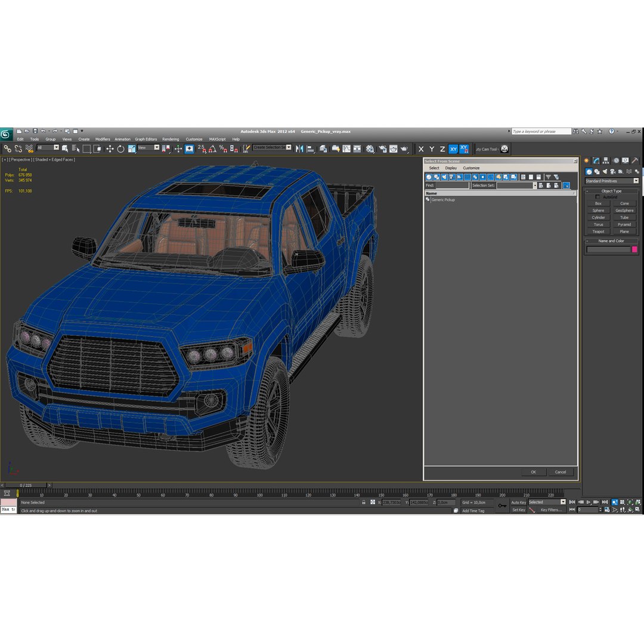Open Create Selection Set dropdown
This screenshot has width=644, height=644.
[272, 147]
